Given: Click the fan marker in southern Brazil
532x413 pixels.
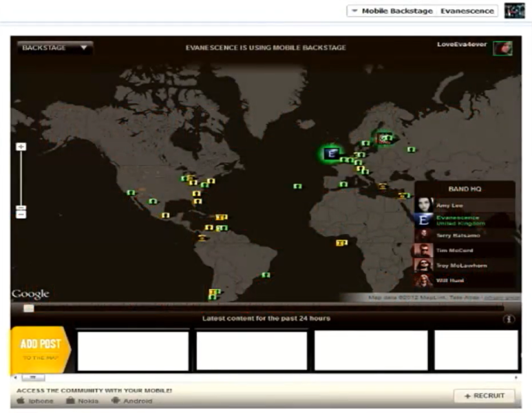Looking at the screenshot, I should [266, 275].
